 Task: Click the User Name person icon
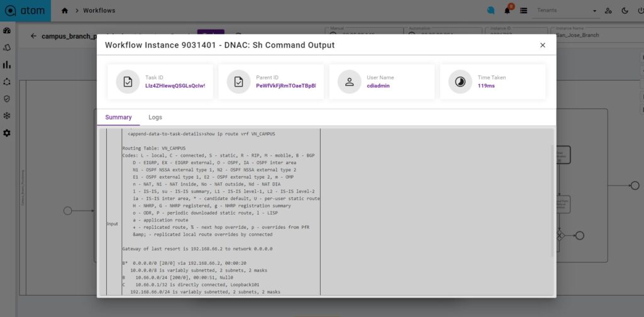[x=350, y=82]
